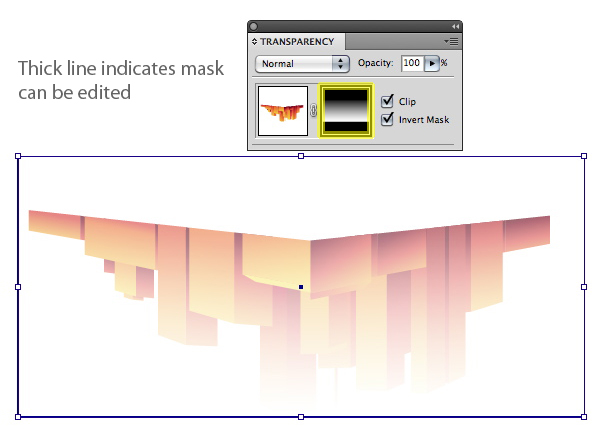Open the Normal blending mode dropdown
This screenshot has height=433, width=600.
302,63
